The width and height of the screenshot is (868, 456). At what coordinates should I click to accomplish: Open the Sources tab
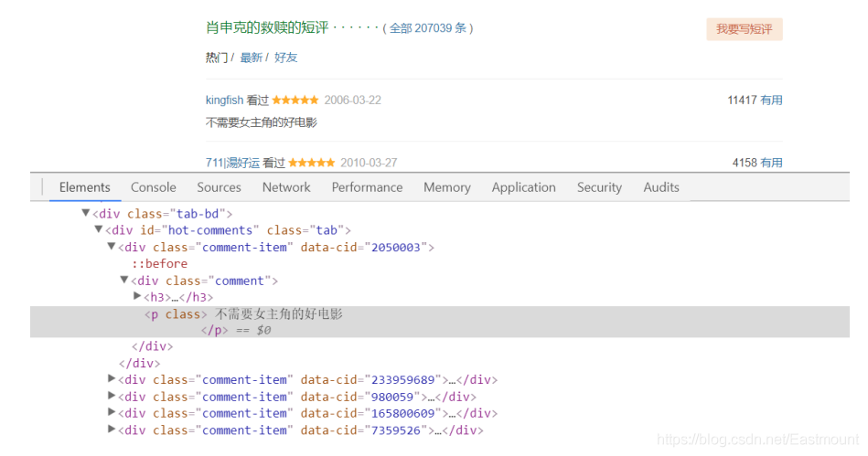pyautogui.click(x=220, y=187)
